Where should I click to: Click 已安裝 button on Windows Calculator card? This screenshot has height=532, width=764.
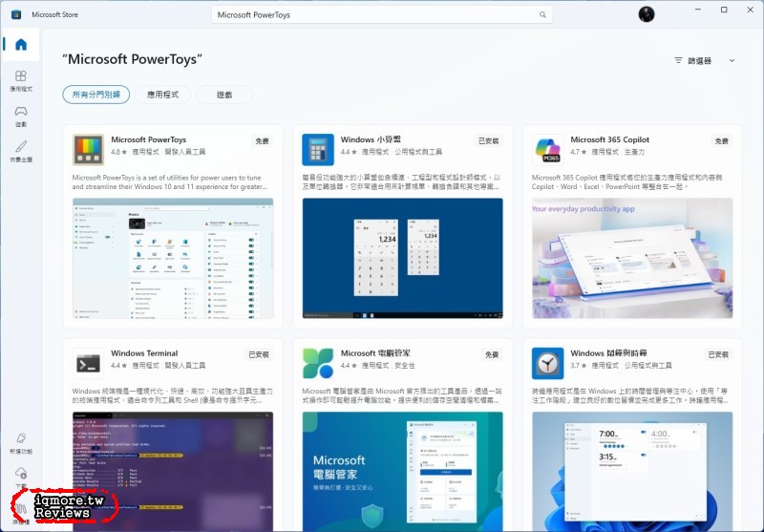tap(488, 141)
